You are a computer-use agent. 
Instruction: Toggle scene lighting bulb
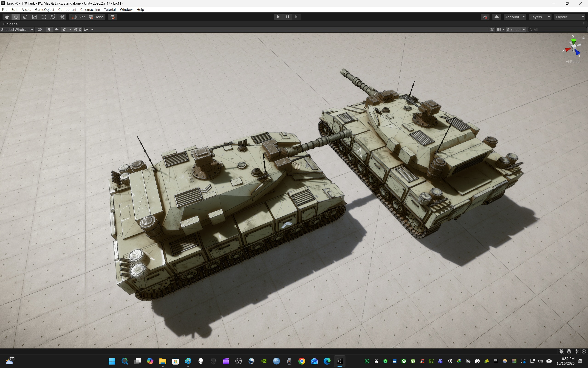point(49,29)
